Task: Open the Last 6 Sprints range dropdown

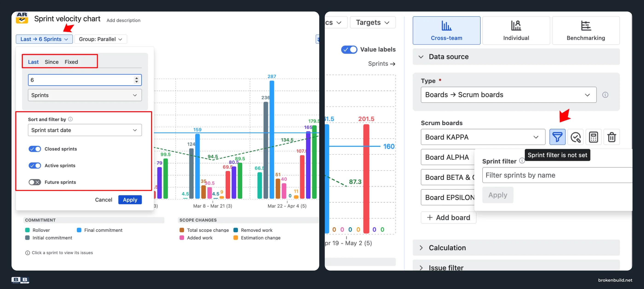Action: 44,39
